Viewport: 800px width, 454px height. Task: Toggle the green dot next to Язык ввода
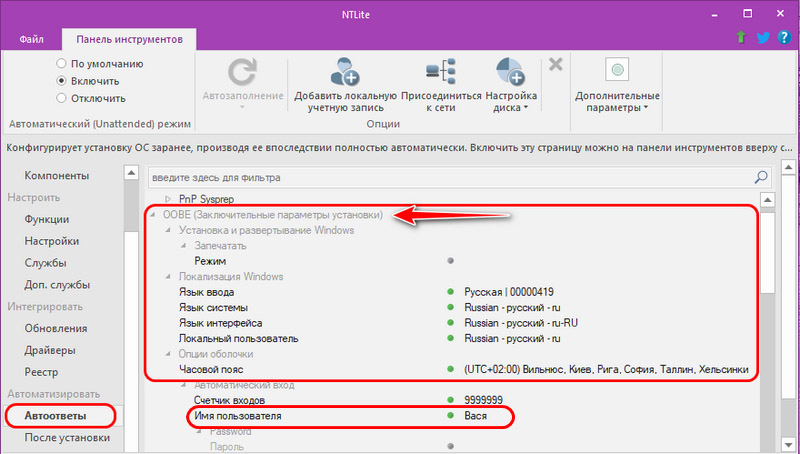[x=451, y=292]
